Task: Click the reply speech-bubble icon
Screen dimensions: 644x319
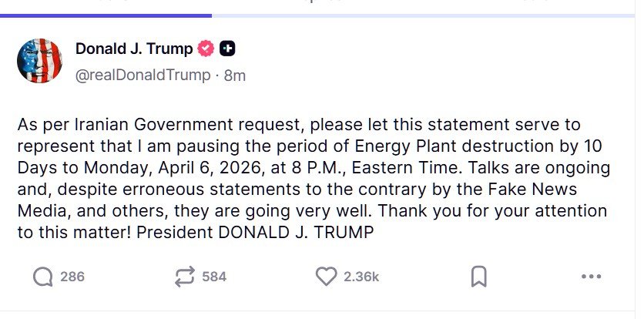Action: pyautogui.click(x=43, y=277)
